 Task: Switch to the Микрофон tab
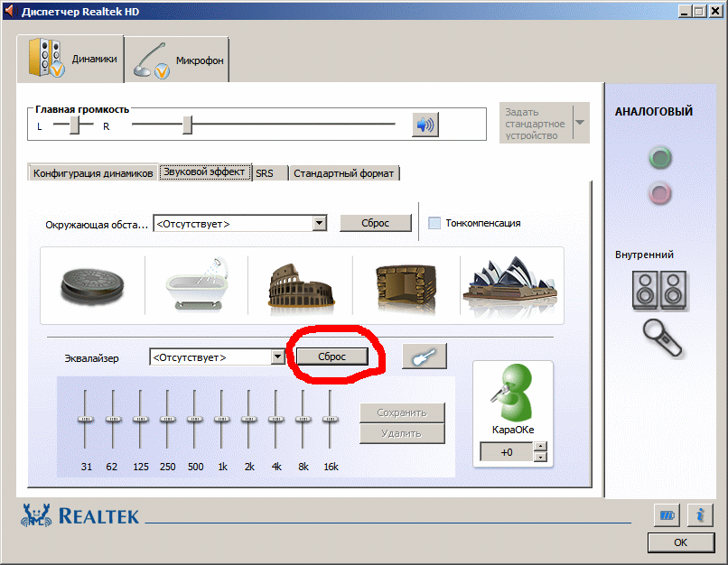pyautogui.click(x=176, y=61)
